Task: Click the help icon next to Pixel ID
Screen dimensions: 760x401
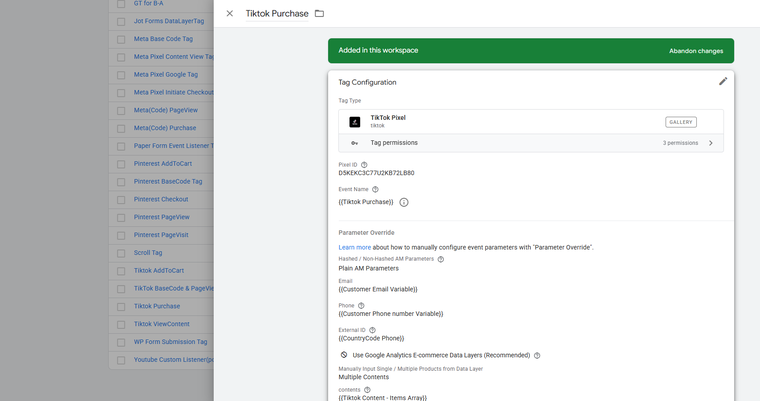Action: (x=364, y=165)
